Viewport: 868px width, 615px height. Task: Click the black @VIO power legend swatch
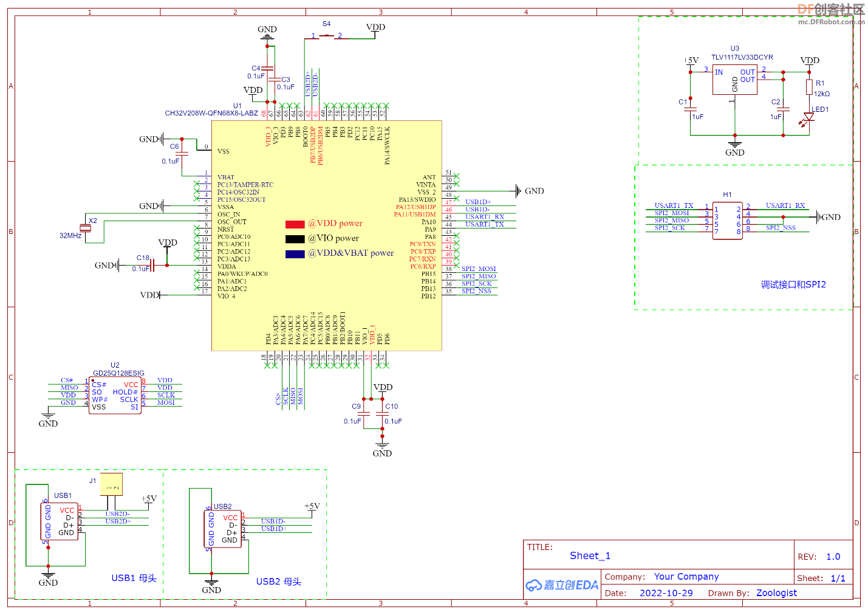(x=295, y=239)
